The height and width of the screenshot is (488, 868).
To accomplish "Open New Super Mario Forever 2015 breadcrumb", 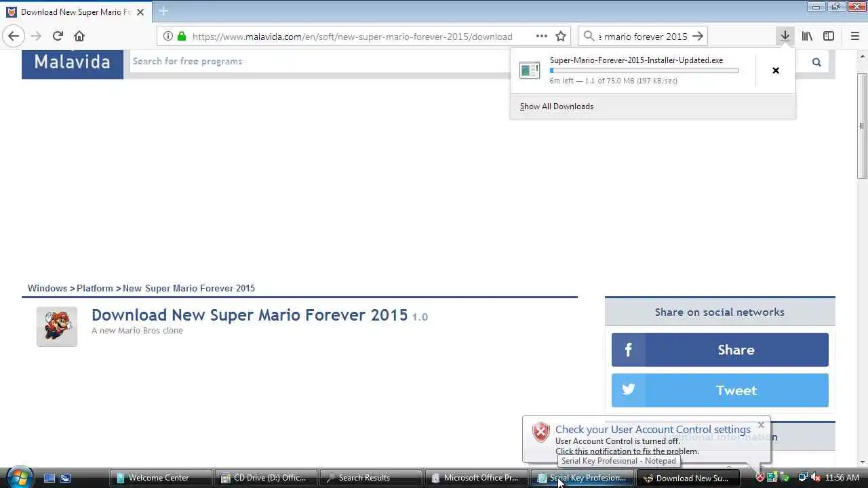I will point(189,288).
